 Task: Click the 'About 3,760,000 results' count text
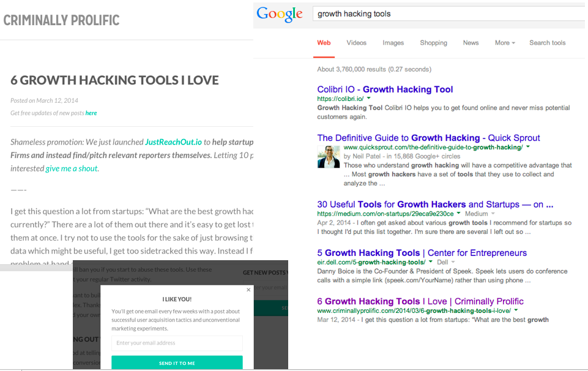pyautogui.click(x=374, y=69)
